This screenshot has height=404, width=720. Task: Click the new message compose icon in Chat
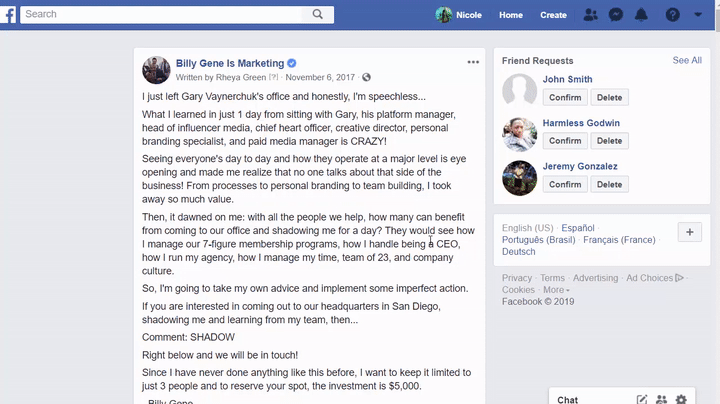pos(642,400)
